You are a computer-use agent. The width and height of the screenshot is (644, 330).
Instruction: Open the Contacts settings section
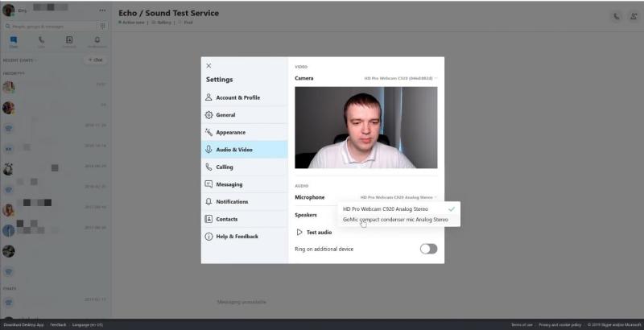click(x=245, y=219)
